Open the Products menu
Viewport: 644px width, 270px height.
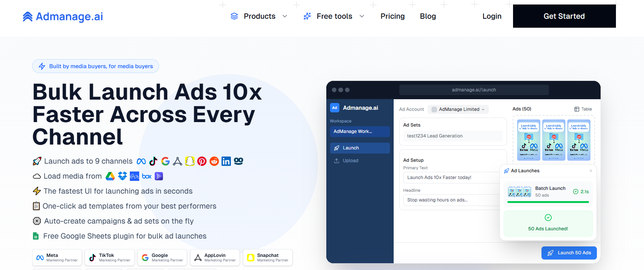[x=259, y=16]
